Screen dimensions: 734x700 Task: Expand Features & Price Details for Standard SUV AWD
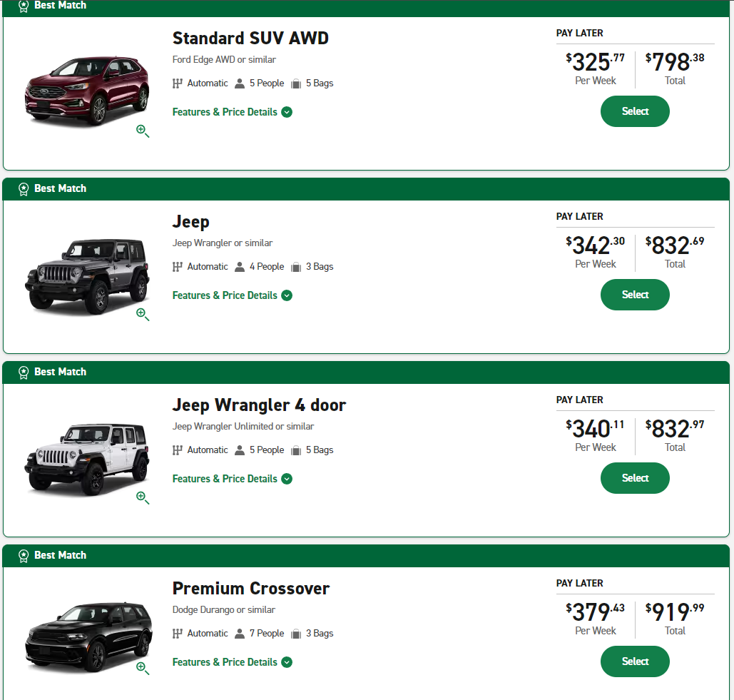tap(233, 112)
